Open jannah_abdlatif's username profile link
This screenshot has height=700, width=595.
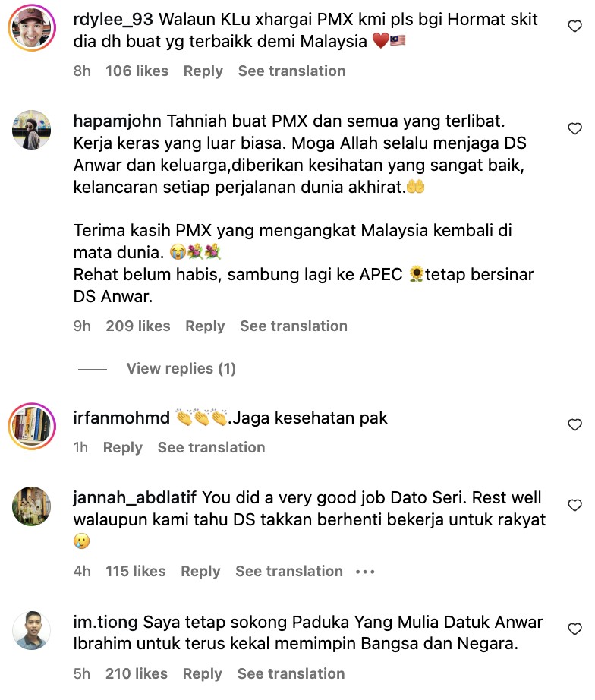135,498
